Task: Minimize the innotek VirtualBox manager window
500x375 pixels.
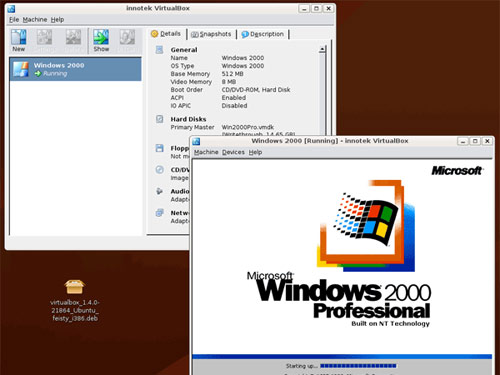Action: [x=304, y=9]
